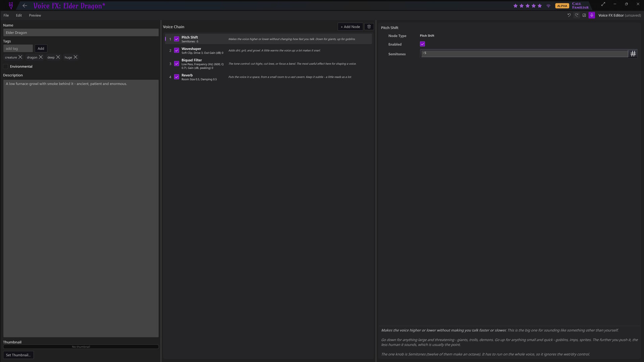Open the Preview menu
The height and width of the screenshot is (362, 644).
click(35, 15)
